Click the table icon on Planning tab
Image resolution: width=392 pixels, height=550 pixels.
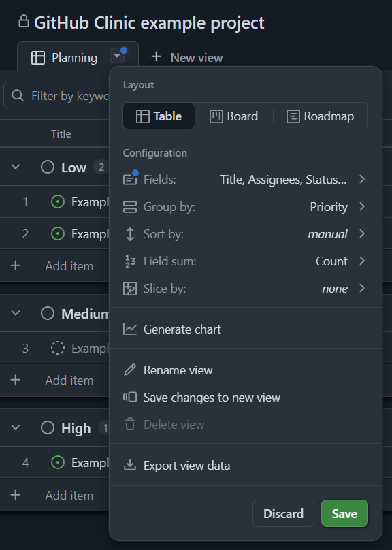click(x=38, y=58)
